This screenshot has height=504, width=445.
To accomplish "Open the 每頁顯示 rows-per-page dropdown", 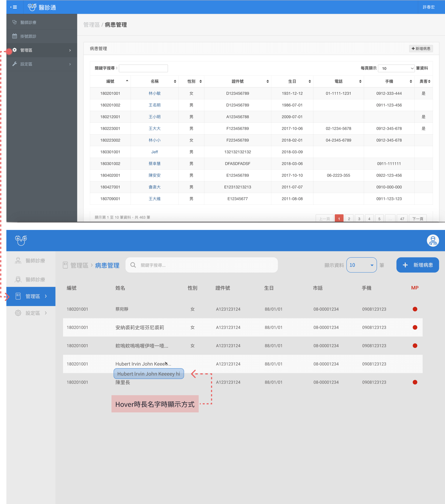I will [x=396, y=68].
